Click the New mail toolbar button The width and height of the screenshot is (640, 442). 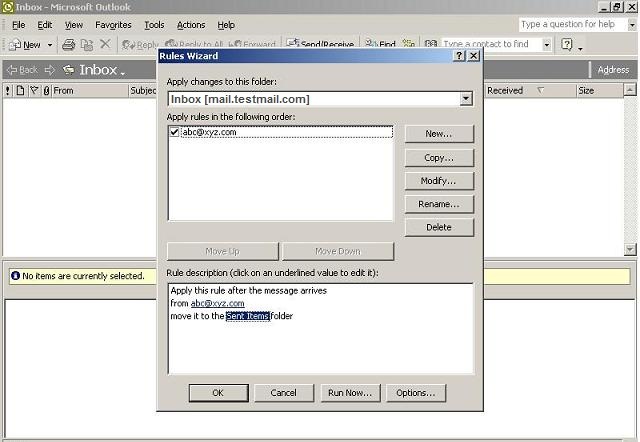(25, 45)
